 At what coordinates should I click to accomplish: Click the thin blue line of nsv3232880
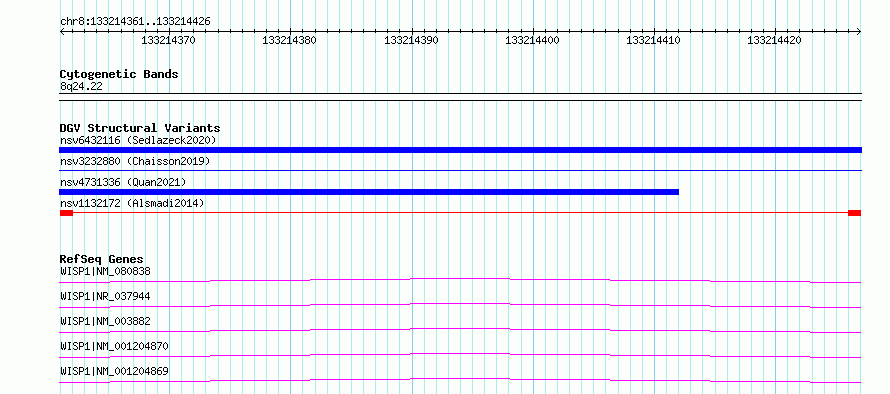(460, 170)
